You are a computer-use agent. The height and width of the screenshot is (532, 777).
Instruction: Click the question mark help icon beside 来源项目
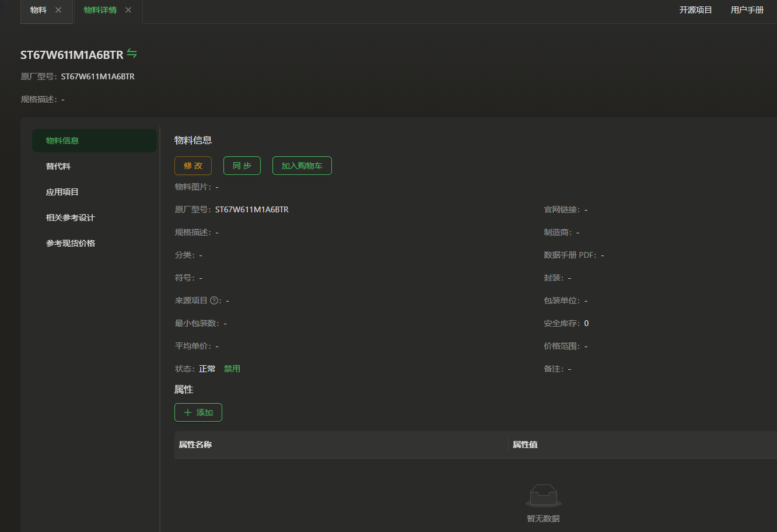pos(214,300)
